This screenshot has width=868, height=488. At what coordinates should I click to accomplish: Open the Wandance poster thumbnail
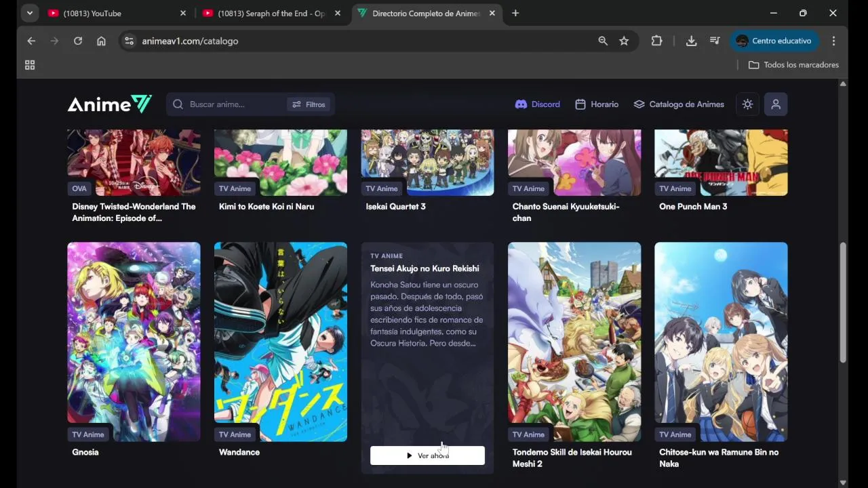tap(281, 342)
